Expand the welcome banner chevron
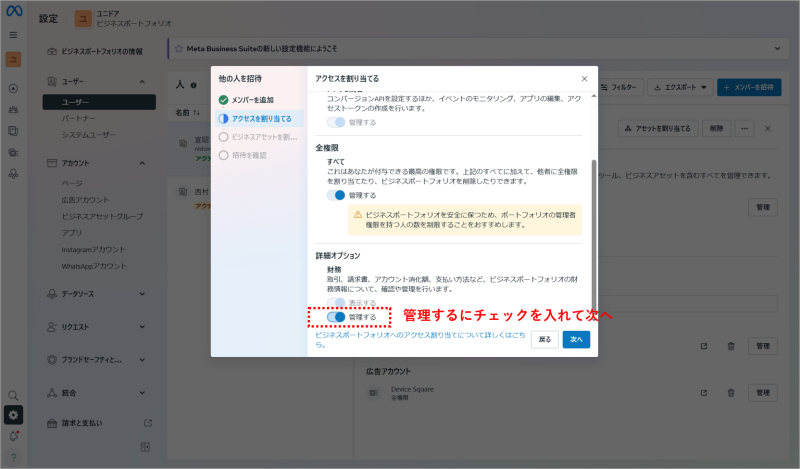 coord(777,48)
